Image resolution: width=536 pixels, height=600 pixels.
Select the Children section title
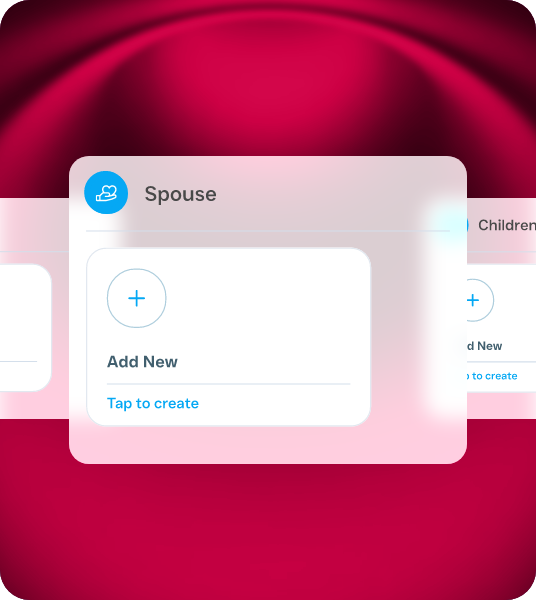tap(507, 225)
